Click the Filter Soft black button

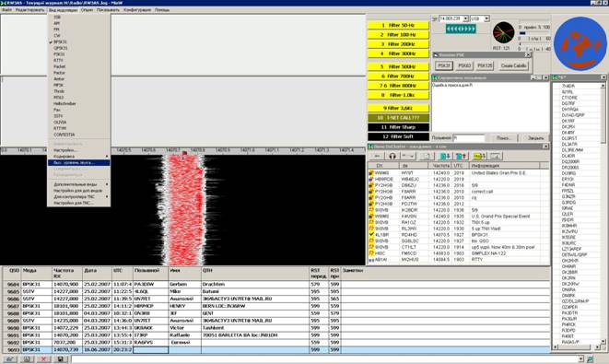(398, 136)
